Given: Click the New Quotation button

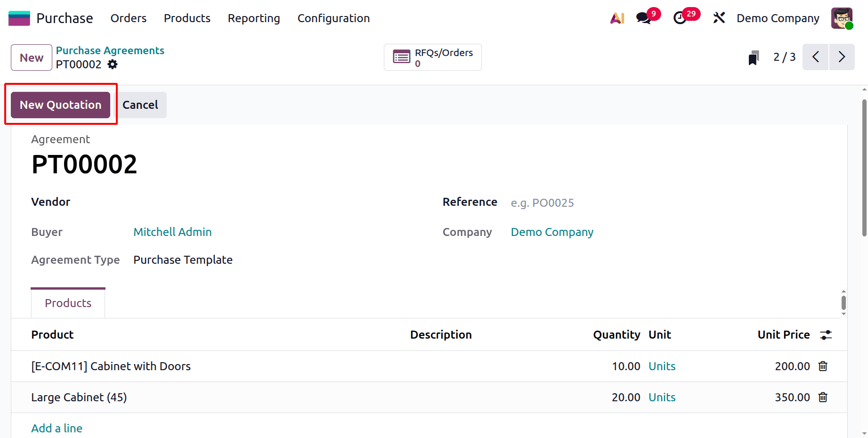Looking at the screenshot, I should click(x=60, y=105).
